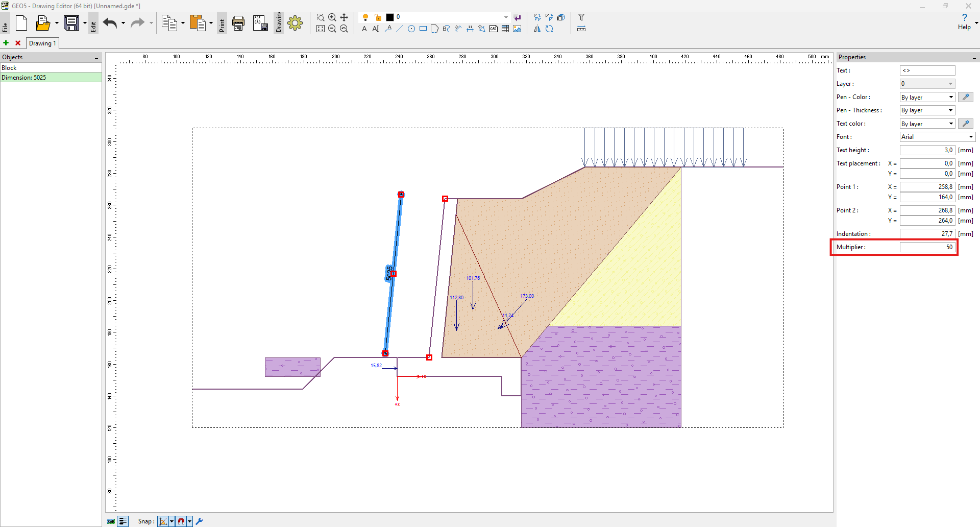Click the undo arrow
This screenshot has width=980, height=527.
coord(110,23)
